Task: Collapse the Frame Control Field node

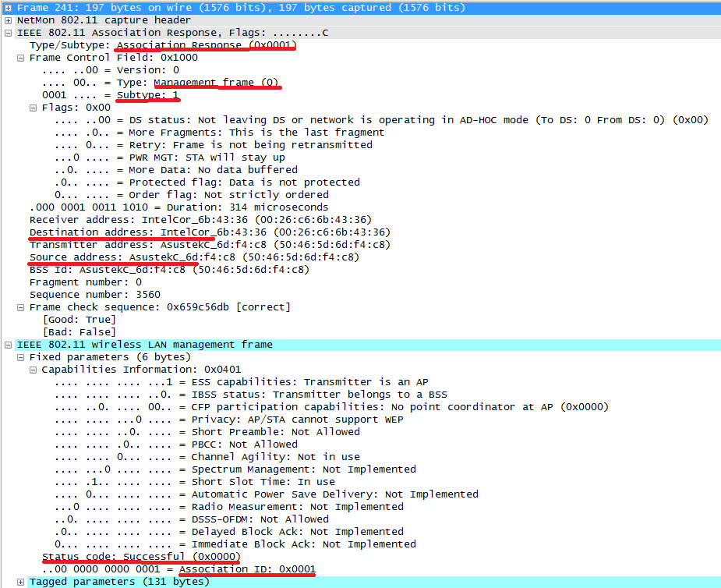Action: click(x=21, y=58)
